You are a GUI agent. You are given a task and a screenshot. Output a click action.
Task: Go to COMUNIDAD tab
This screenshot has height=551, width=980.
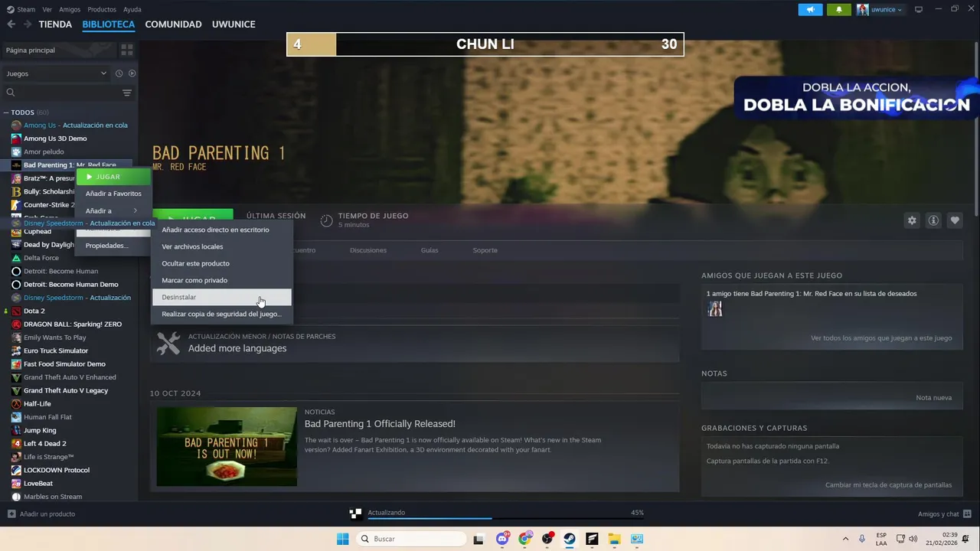coord(173,24)
